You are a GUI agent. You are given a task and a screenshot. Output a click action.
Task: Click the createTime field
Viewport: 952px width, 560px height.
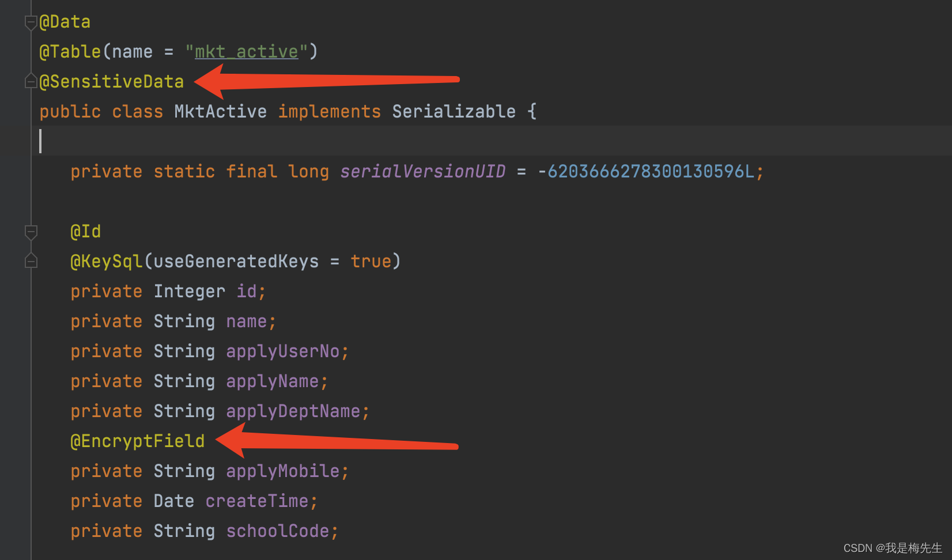(x=257, y=501)
